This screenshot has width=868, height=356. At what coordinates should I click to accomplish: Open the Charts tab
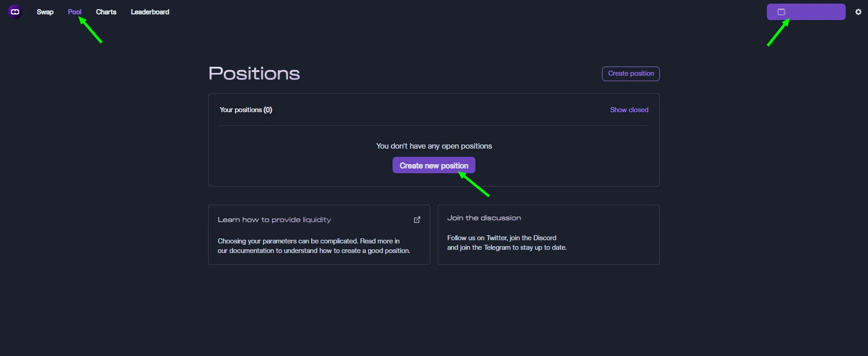coord(106,12)
